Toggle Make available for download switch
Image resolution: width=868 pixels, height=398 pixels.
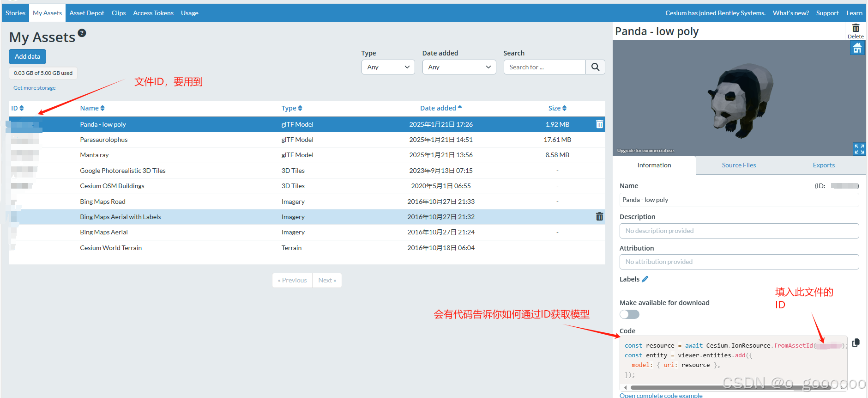click(x=629, y=314)
